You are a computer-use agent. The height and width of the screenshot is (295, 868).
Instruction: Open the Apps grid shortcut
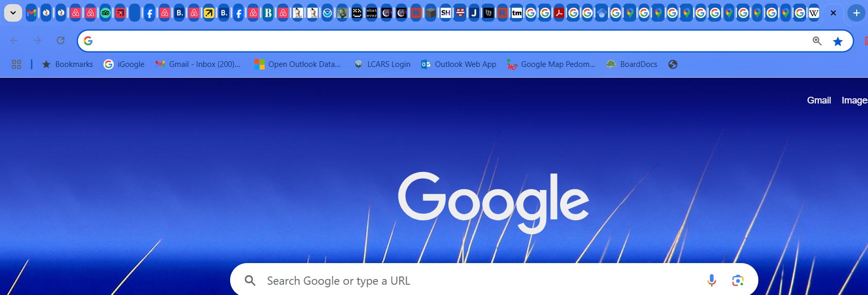[x=16, y=64]
